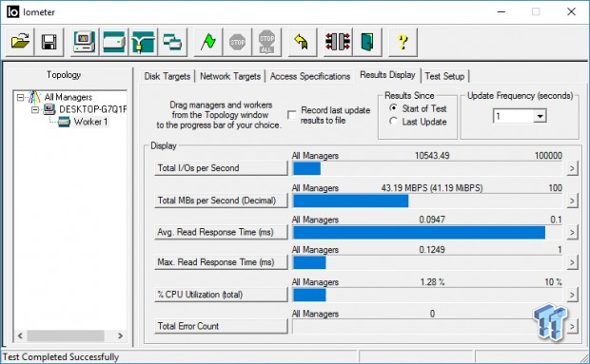Click Max. Read Response Time (ms) button

click(x=221, y=262)
